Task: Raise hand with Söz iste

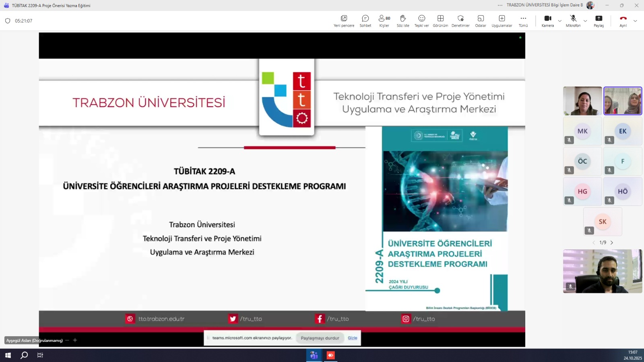Action: 402,21
